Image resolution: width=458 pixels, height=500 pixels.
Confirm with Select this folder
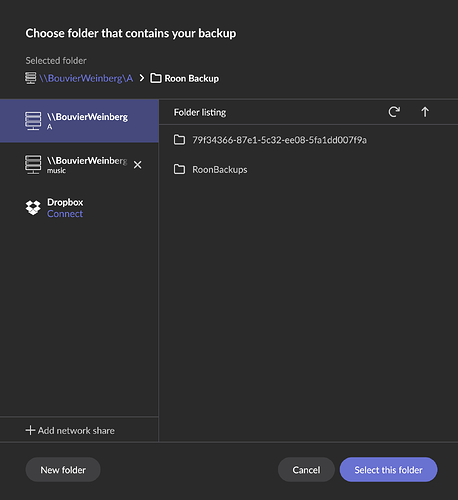(x=388, y=470)
